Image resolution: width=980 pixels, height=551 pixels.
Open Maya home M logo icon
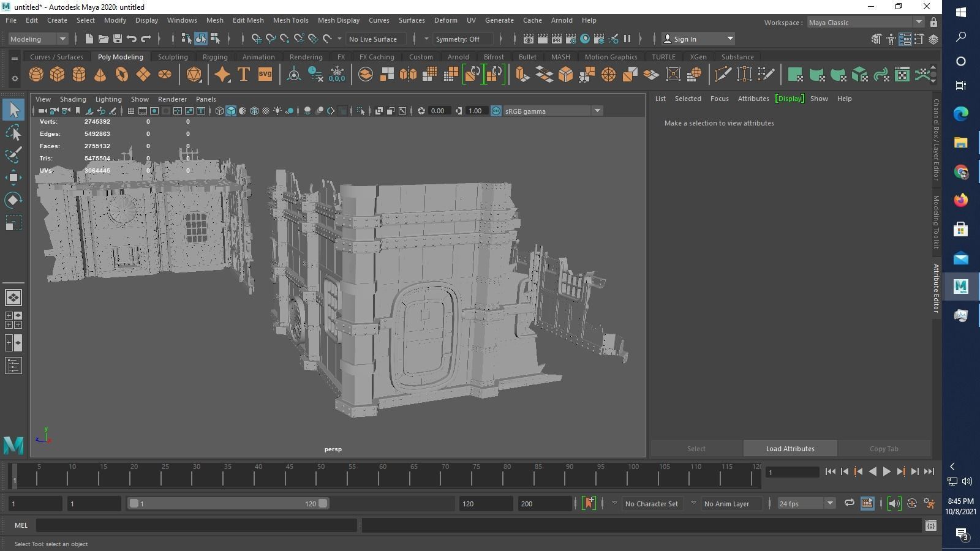[x=13, y=445]
